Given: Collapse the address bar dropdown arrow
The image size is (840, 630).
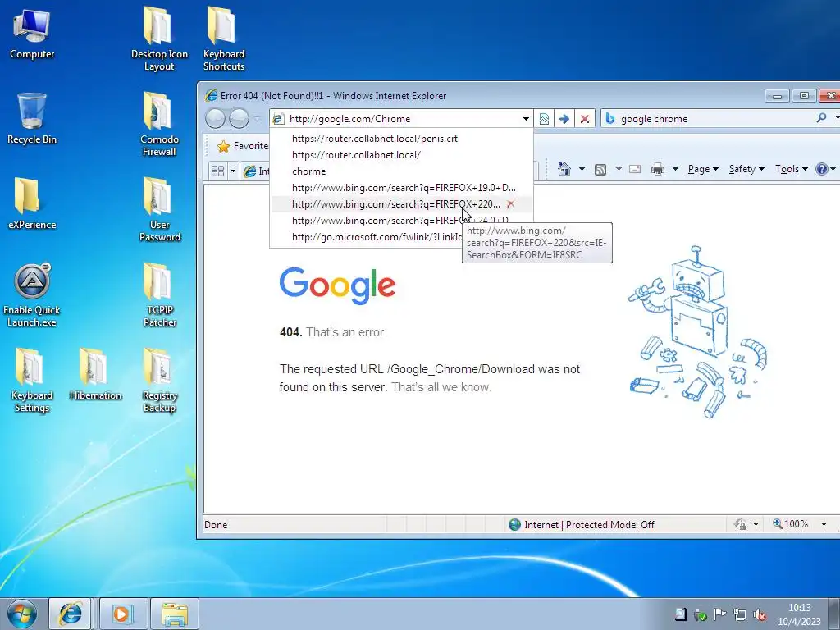Looking at the screenshot, I should click(x=526, y=119).
